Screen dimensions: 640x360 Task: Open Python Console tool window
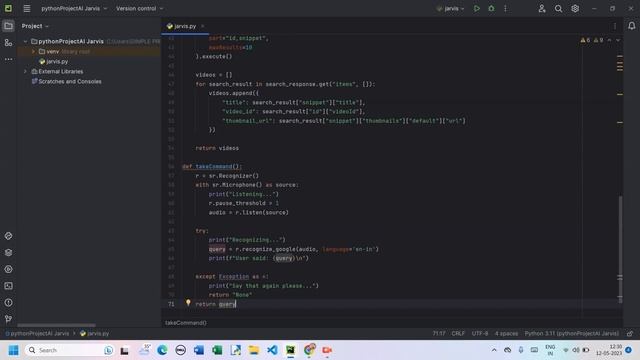pyautogui.click(x=8, y=236)
